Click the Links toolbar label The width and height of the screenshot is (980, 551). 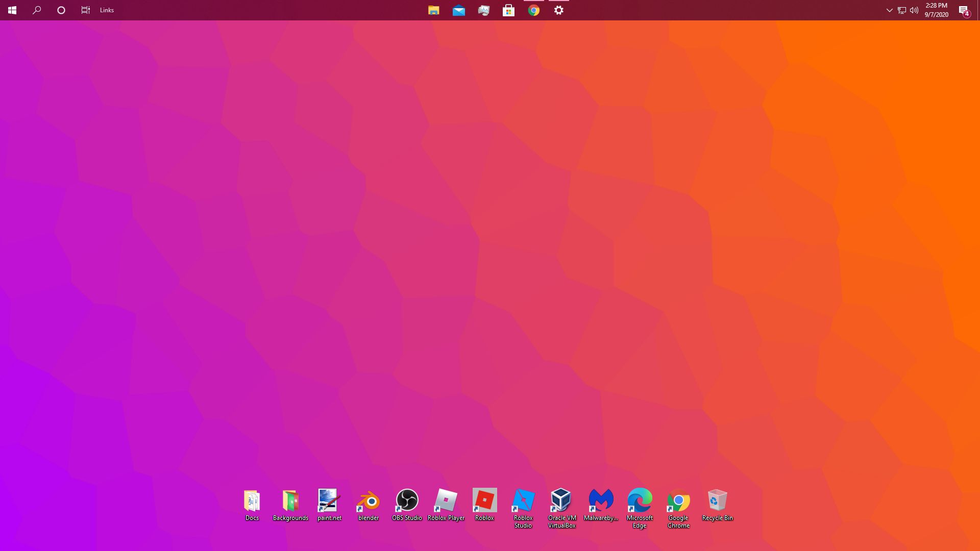(x=106, y=10)
